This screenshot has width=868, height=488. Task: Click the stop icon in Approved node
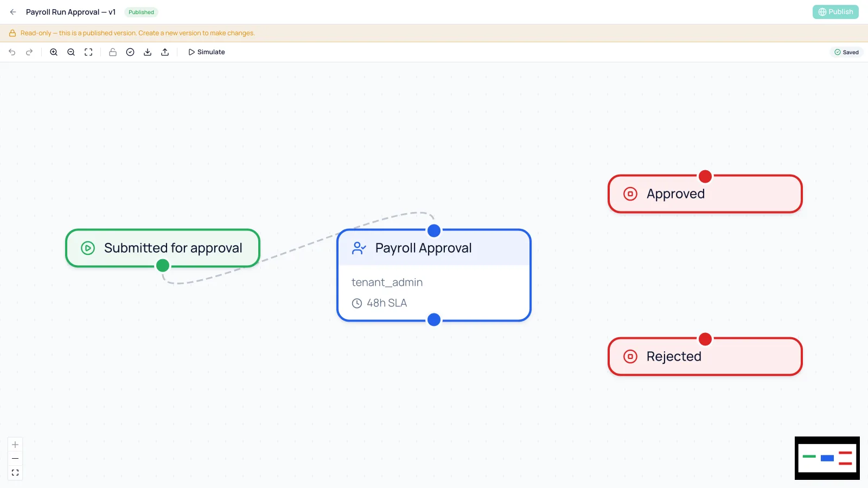pos(630,194)
